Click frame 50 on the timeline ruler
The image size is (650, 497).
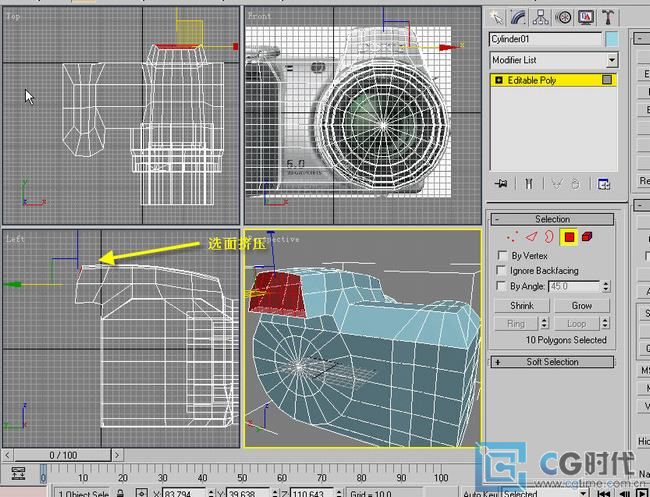click(242, 478)
